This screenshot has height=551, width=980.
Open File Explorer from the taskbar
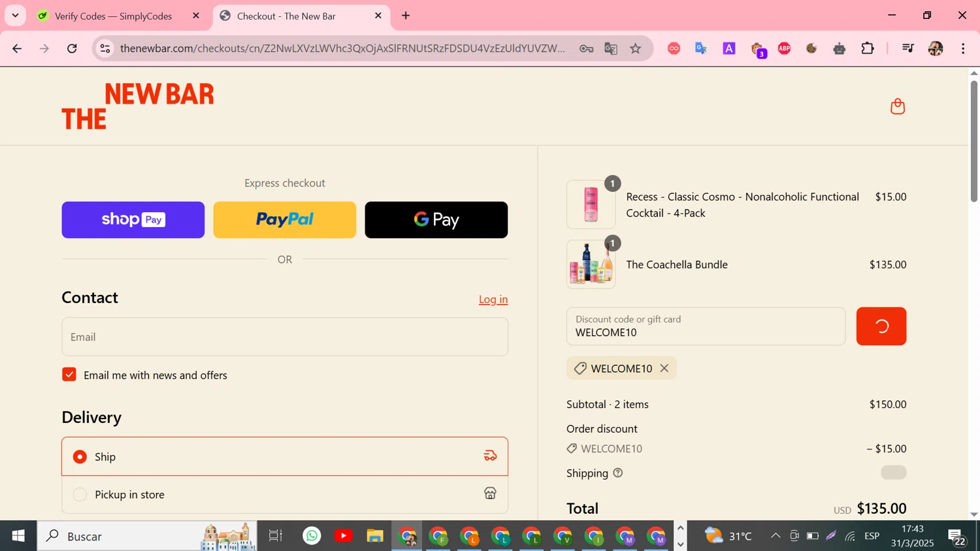pyautogui.click(x=374, y=536)
